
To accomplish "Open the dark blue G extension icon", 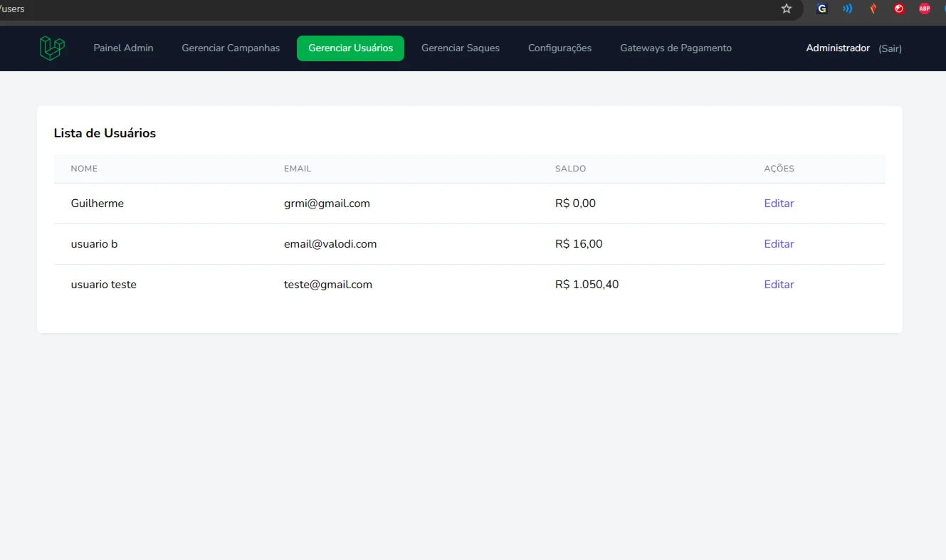I will (x=822, y=9).
